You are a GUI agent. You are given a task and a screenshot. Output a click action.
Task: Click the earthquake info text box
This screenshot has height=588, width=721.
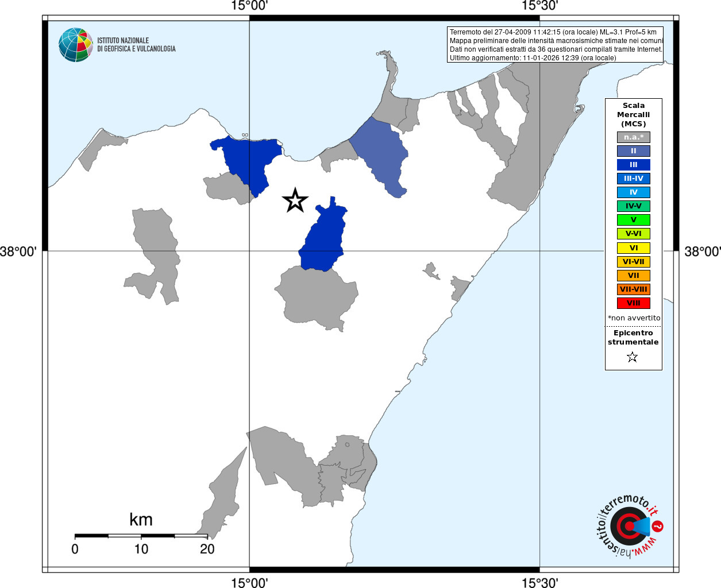(x=556, y=45)
